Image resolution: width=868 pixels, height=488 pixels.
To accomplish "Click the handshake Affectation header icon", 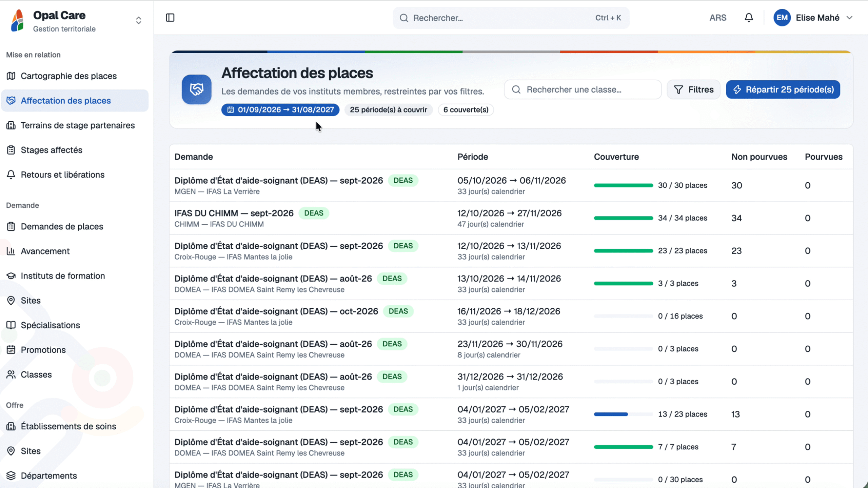I will pos(197,89).
